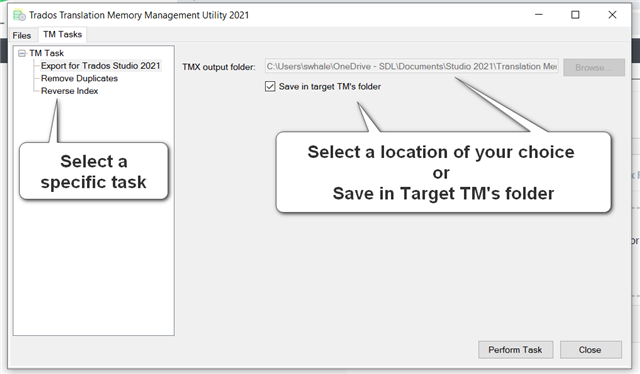Run the Perform Task button
Screen dimensions: 640x374
point(516,350)
